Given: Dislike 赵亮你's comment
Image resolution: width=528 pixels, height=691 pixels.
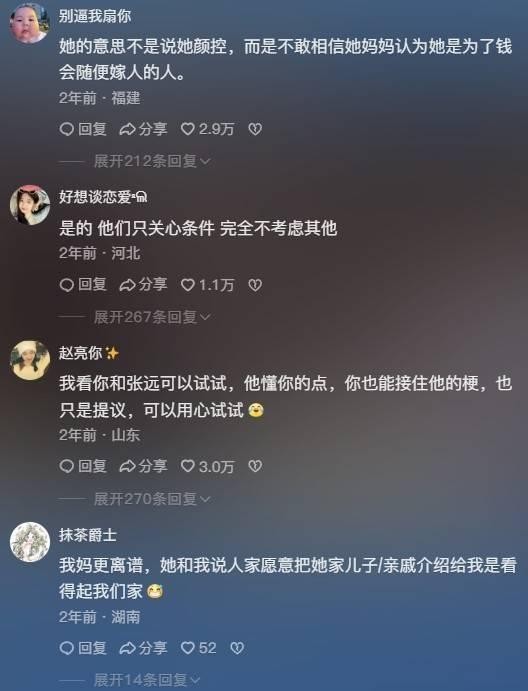Looking at the screenshot, I should point(255,466).
